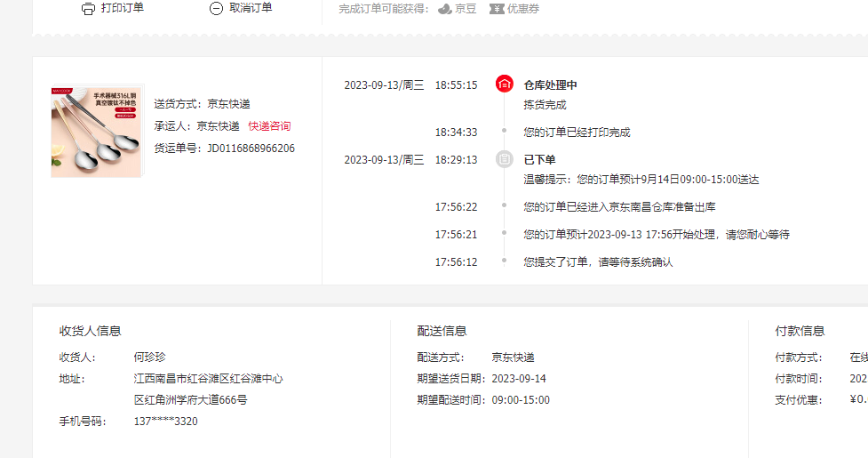The height and width of the screenshot is (458, 868).
Task: Click the circle-minus icon beside 取消订单
Action: click(216, 9)
